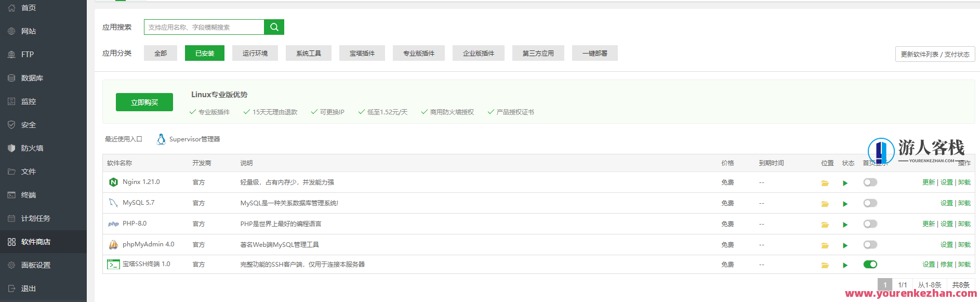980x302 pixels.
Task: Select the 宝塔插件 category tab
Action: pyautogui.click(x=362, y=53)
